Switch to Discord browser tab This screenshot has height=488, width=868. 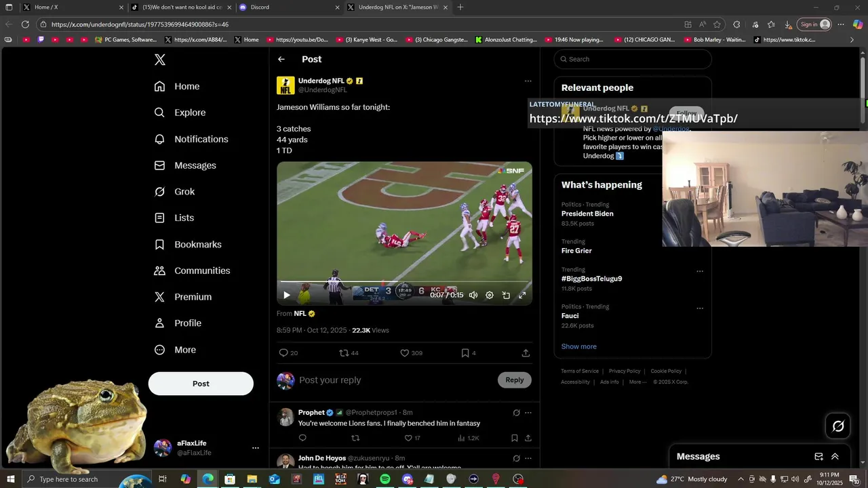pyautogui.click(x=289, y=7)
